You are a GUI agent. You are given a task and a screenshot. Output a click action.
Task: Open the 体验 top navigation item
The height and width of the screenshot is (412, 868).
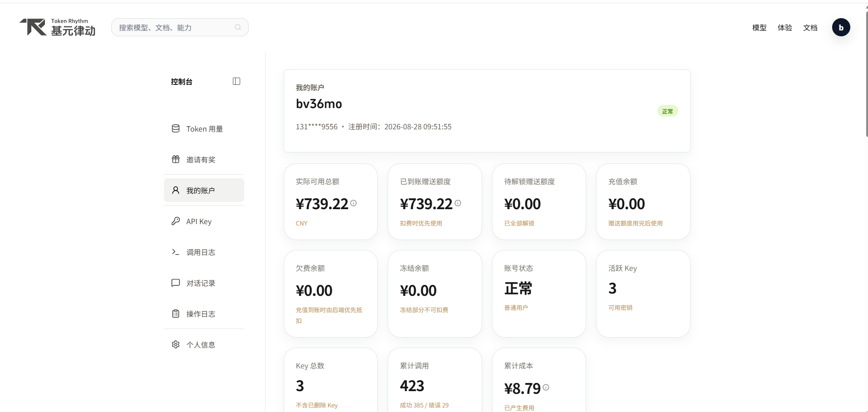[784, 28]
